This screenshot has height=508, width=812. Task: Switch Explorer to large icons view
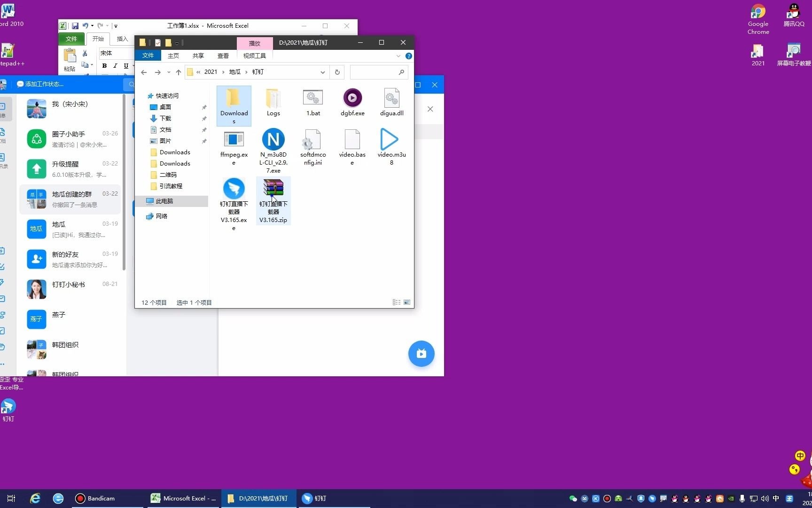407,302
